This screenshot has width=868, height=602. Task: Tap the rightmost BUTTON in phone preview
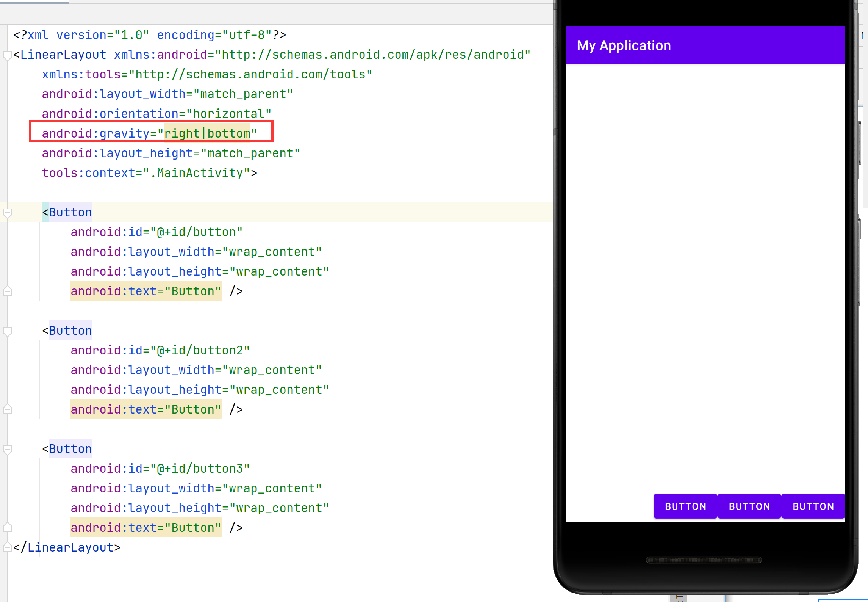(x=813, y=506)
